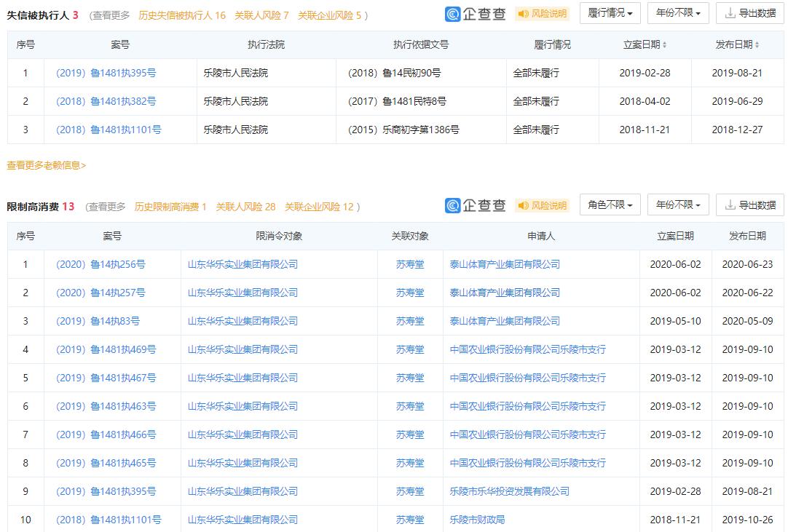
Task: Open case (2019)鲁1481执463号
Action: coord(106,406)
